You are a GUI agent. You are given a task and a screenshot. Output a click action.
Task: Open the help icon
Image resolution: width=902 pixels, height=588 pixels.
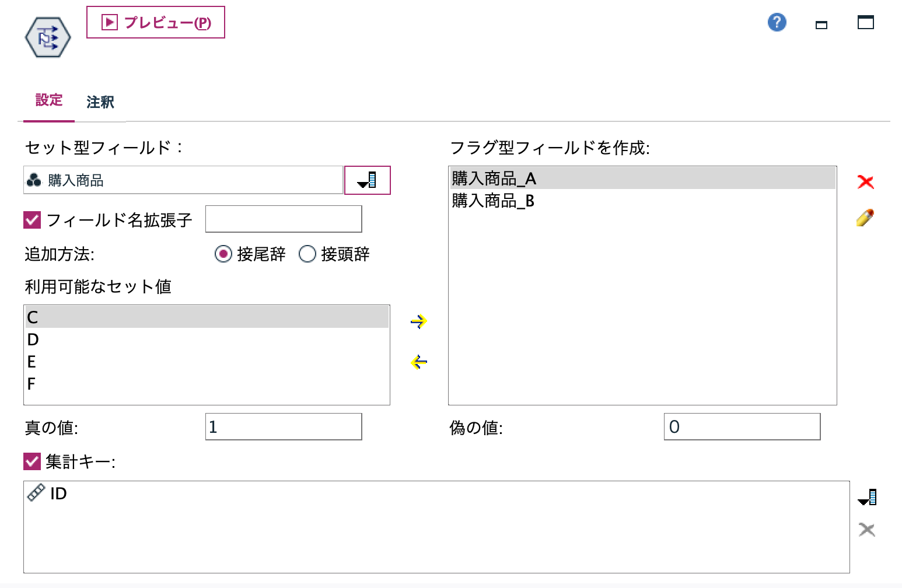[776, 22]
